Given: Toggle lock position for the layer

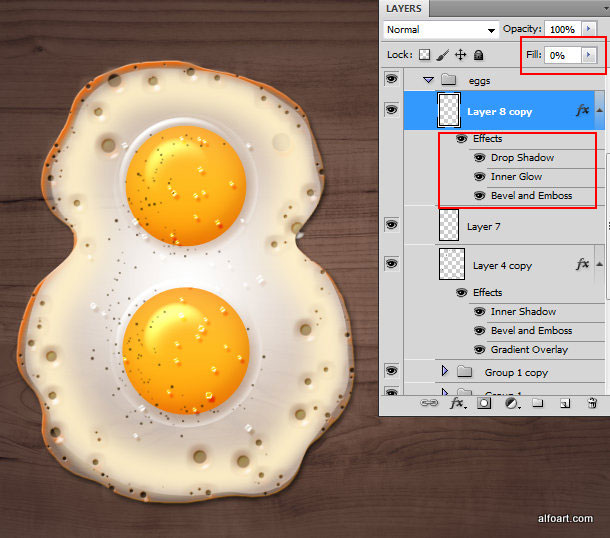Looking at the screenshot, I should tap(460, 55).
